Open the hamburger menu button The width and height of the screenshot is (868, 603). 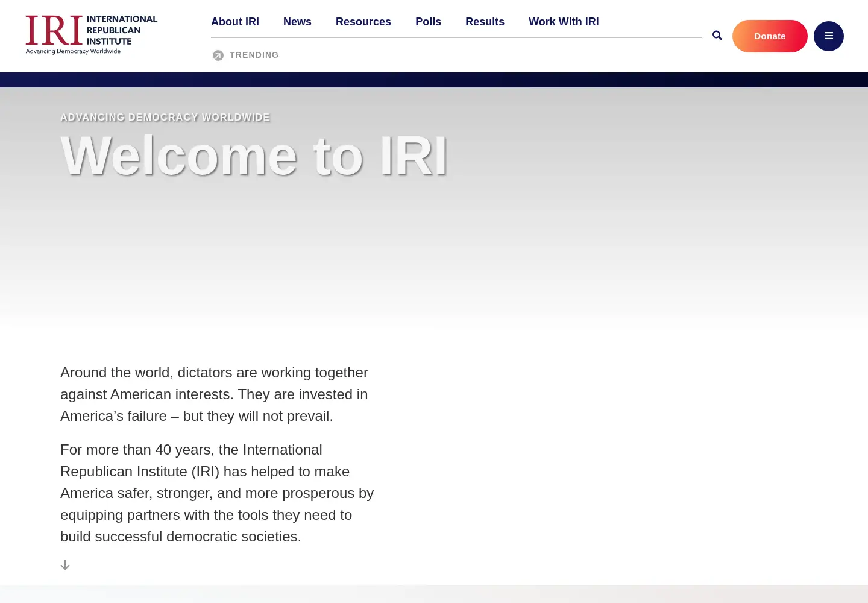pos(829,36)
